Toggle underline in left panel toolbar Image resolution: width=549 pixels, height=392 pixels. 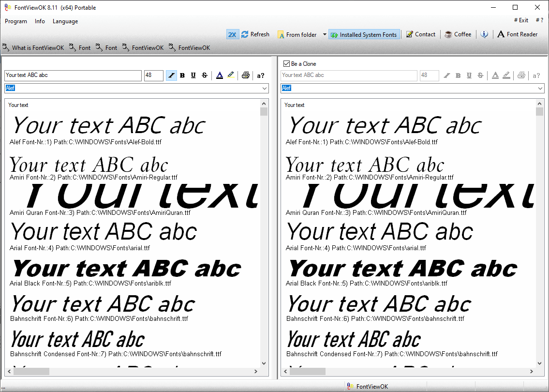pyautogui.click(x=193, y=75)
